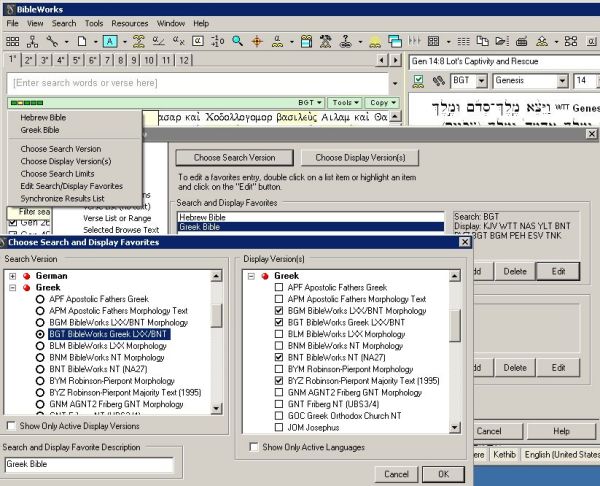Click the Help button in background dialog
The width and height of the screenshot is (600, 486).
561,431
